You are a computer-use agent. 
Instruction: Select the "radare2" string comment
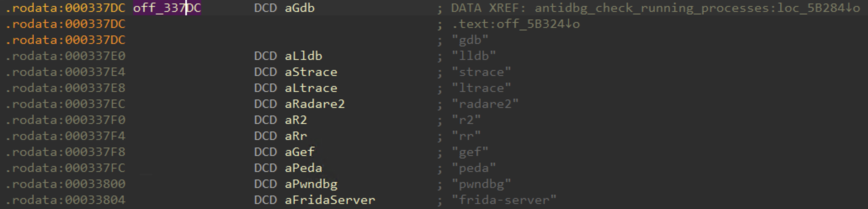click(x=485, y=104)
